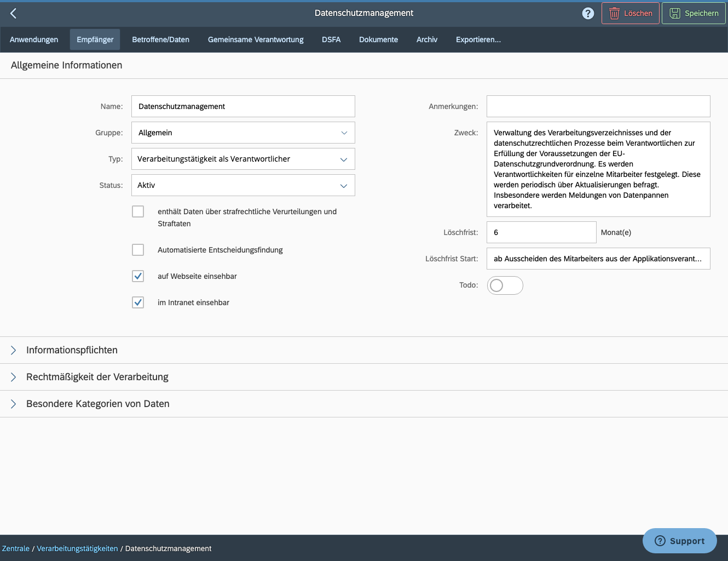Viewport: 728px width, 561px height.
Task: Navigate to Verarbeitungstätigkeiten via breadcrumb
Action: [x=77, y=548]
